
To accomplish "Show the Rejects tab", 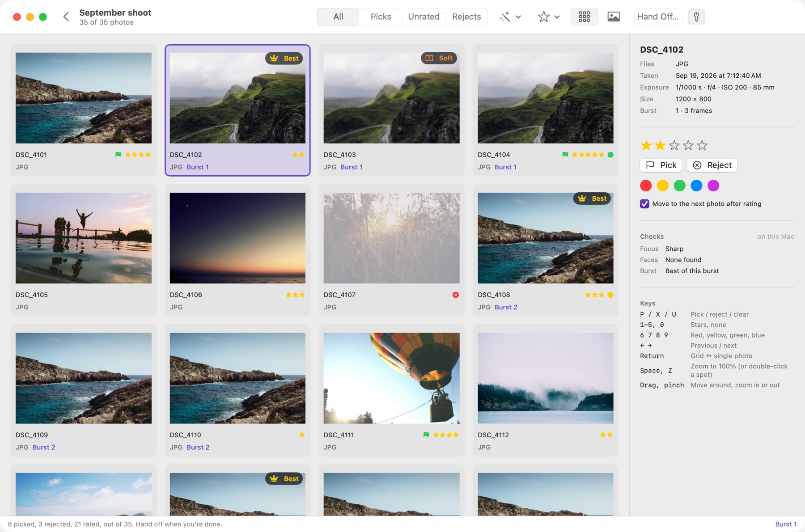I will [x=466, y=17].
